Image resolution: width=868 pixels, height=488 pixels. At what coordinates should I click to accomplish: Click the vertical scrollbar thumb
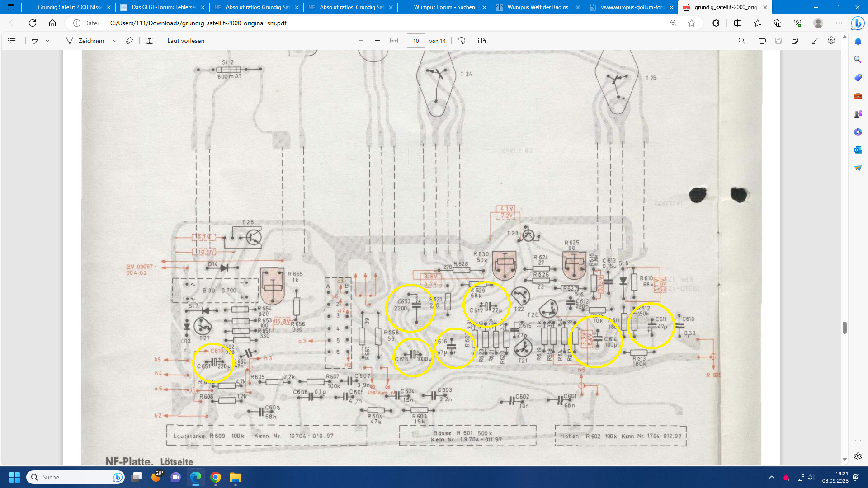844,328
